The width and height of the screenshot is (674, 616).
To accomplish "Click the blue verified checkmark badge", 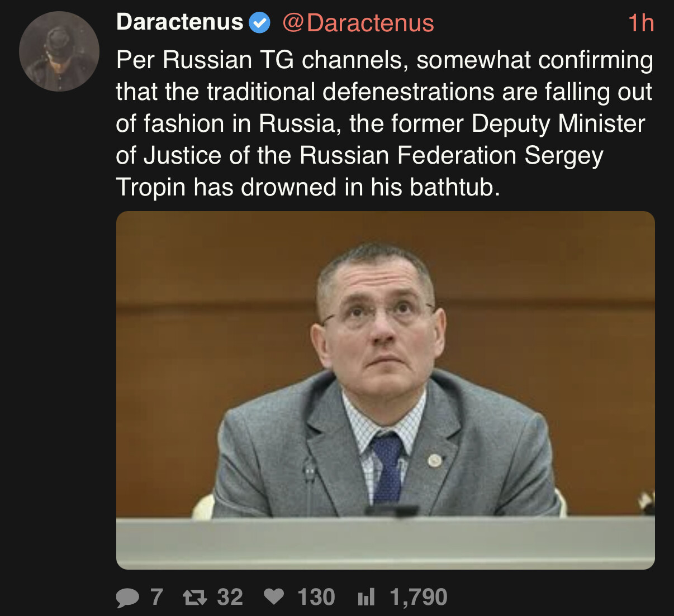I will click(x=259, y=23).
